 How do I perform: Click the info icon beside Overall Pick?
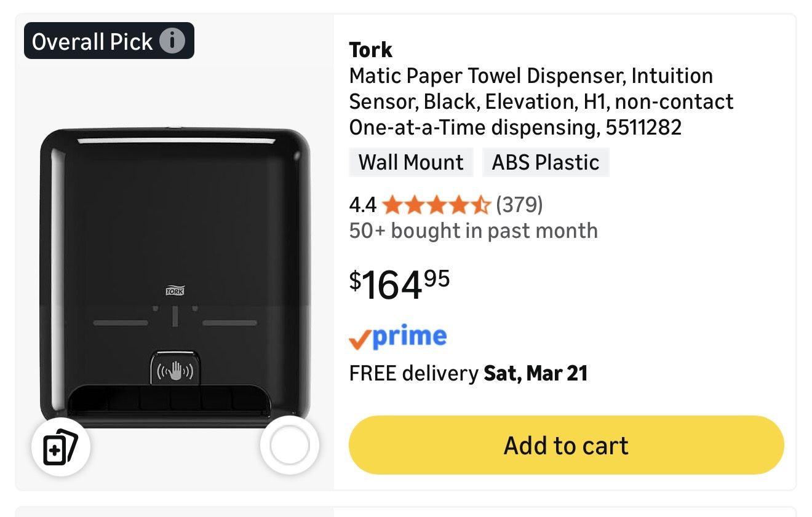(172, 41)
